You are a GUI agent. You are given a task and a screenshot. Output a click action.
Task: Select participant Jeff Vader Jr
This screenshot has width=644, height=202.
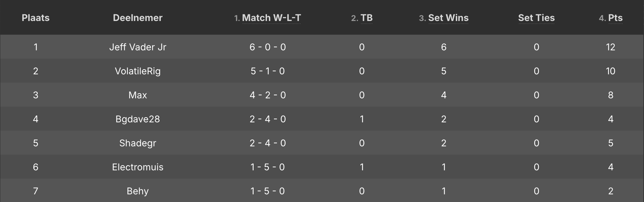pyautogui.click(x=137, y=47)
